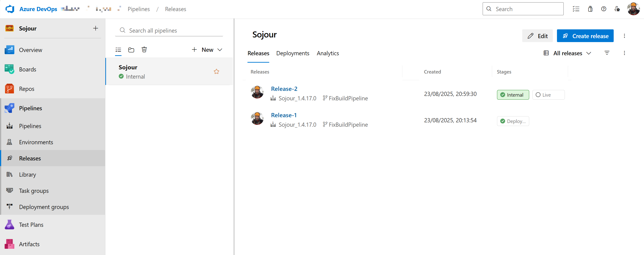The width and height of the screenshot is (644, 255).
Task: Switch to the Analytics tab
Action: pyautogui.click(x=328, y=53)
